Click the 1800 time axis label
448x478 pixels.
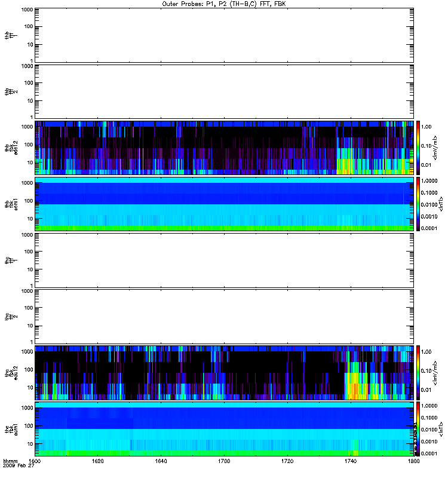pyautogui.click(x=413, y=461)
